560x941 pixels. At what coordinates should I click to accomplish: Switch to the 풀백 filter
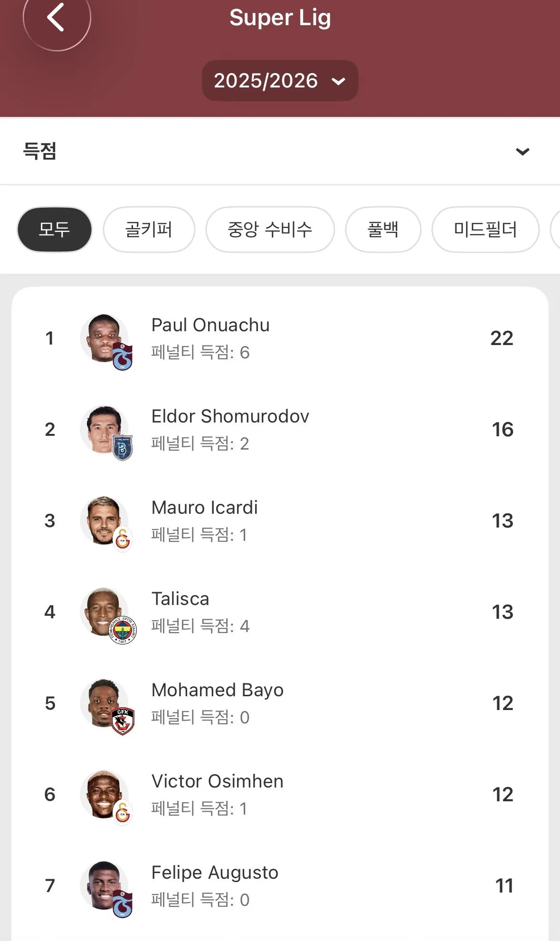pos(383,230)
